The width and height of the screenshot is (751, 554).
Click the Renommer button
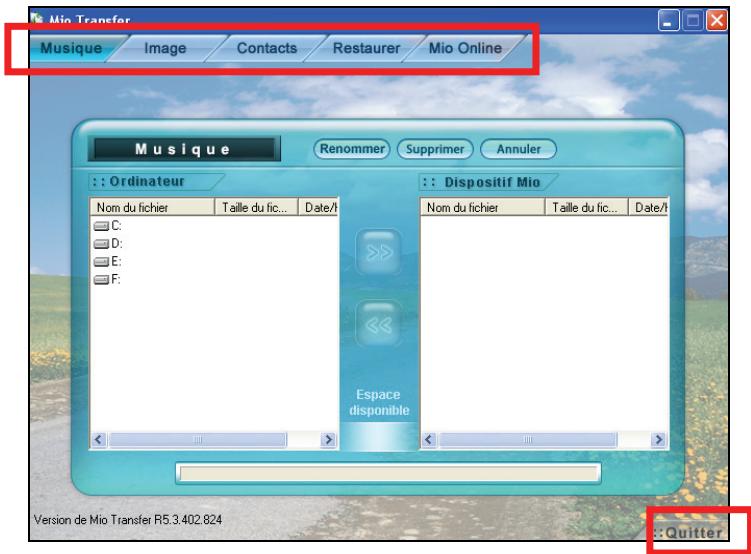click(x=352, y=149)
